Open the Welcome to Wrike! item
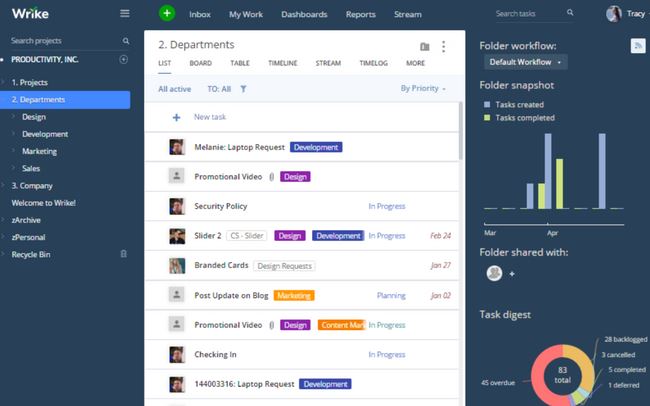The height and width of the screenshot is (406, 650). (x=44, y=203)
